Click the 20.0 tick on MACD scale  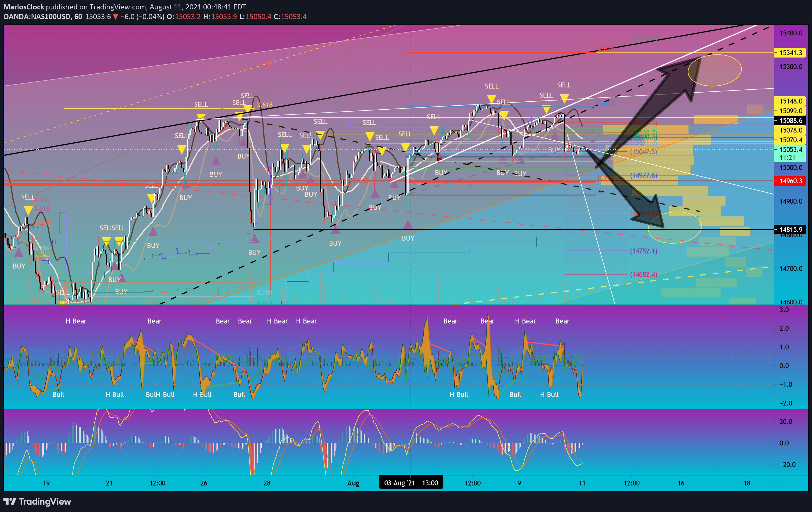(x=786, y=421)
